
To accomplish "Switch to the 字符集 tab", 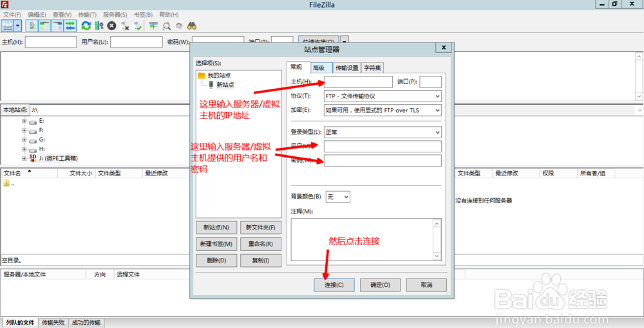I will pos(372,68).
